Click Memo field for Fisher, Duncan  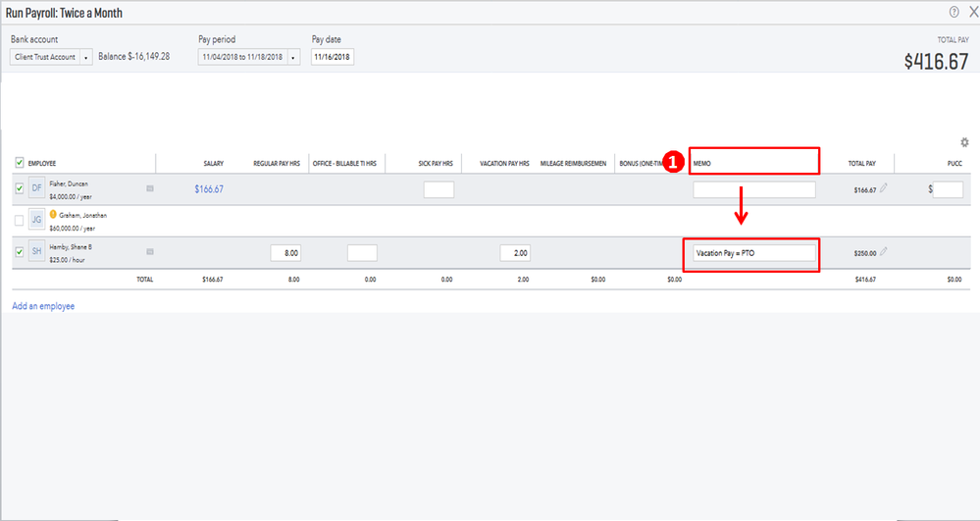point(754,189)
